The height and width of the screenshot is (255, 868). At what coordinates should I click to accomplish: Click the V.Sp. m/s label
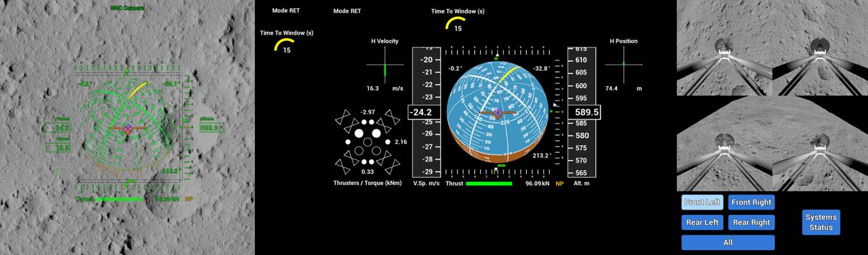(427, 183)
